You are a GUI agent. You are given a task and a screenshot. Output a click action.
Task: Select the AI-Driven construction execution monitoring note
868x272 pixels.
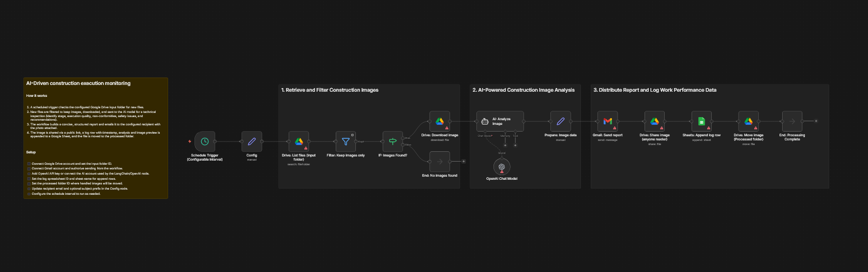pyautogui.click(x=96, y=83)
